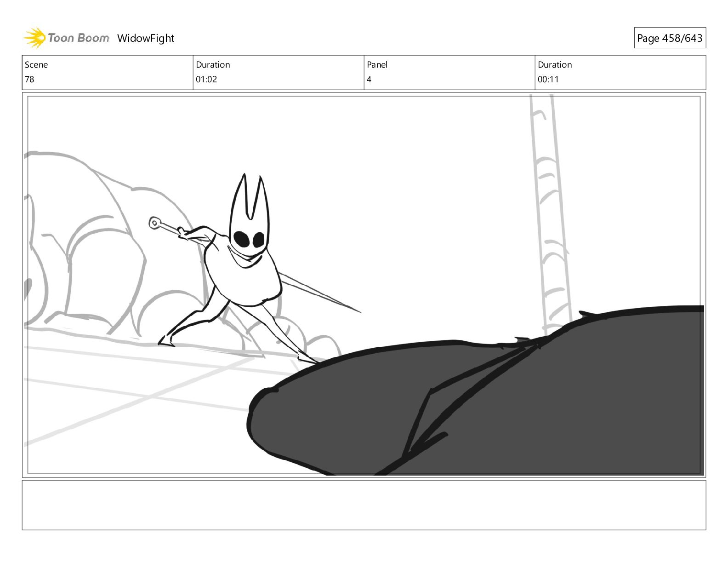Select the Duration label beside Scene
The width and height of the screenshot is (728, 563).
pyautogui.click(x=213, y=65)
